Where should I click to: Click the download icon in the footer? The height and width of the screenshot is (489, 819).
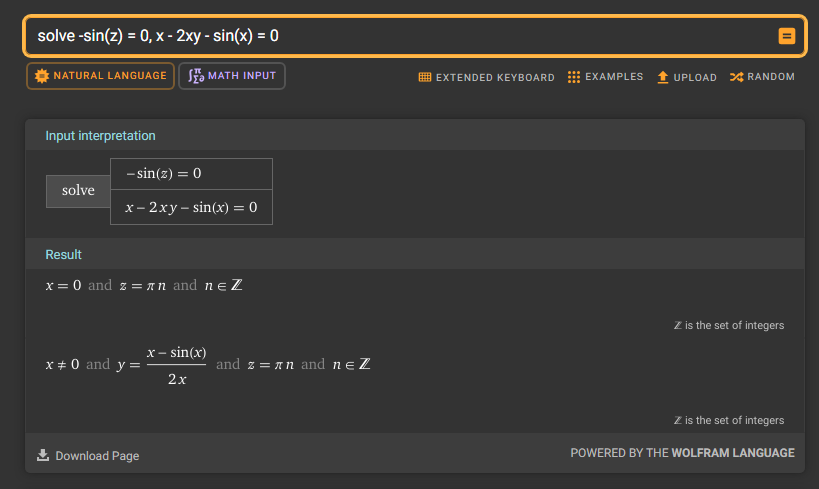(x=43, y=455)
